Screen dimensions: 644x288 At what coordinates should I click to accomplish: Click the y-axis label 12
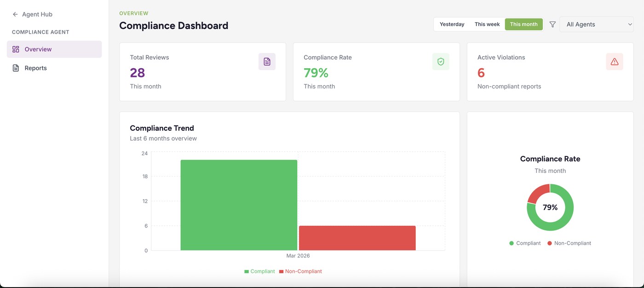[x=145, y=201]
